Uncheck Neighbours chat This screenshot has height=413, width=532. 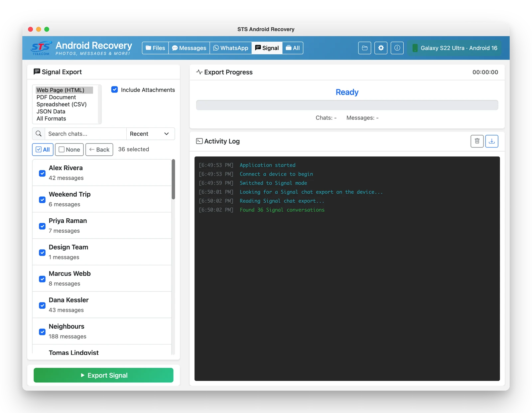coord(42,332)
